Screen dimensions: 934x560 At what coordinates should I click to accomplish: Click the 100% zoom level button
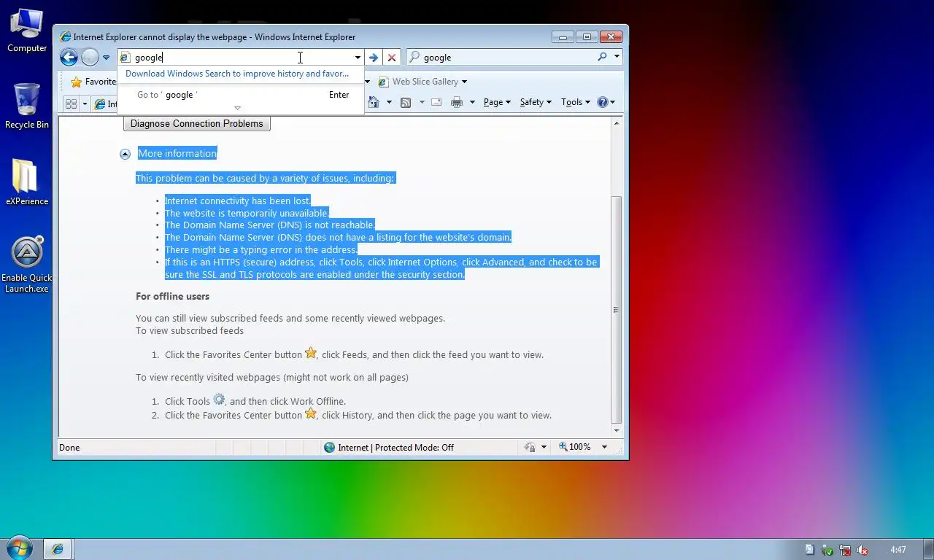575,447
